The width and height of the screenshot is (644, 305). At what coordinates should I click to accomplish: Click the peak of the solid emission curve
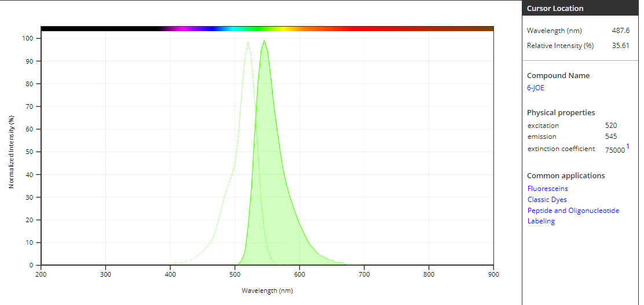264,41
